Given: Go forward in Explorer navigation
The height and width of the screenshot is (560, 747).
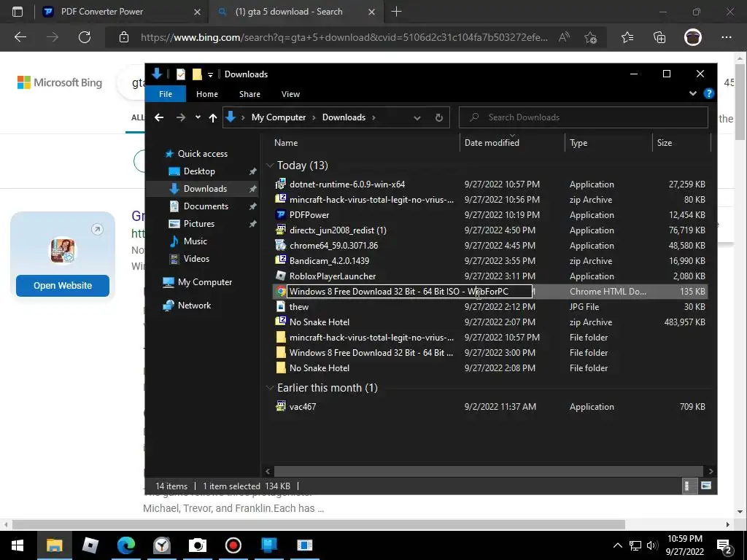Looking at the screenshot, I should coord(181,117).
